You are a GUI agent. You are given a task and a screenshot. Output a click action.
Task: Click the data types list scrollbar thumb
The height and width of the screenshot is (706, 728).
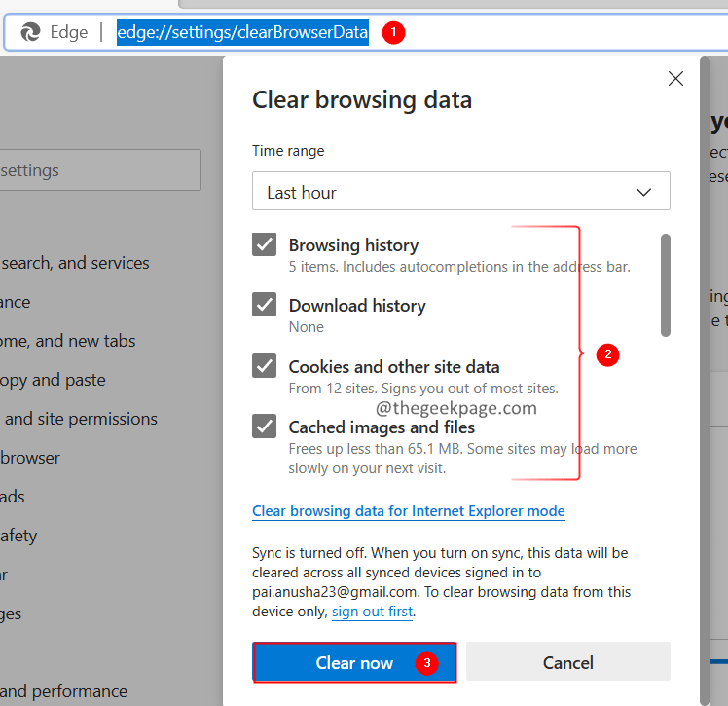pyautogui.click(x=666, y=284)
